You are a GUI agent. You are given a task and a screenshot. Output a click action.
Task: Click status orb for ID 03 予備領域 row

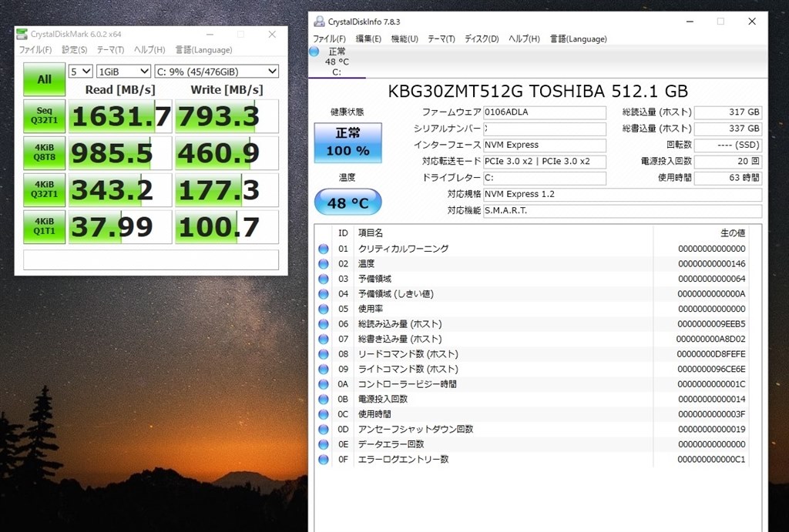coord(323,279)
